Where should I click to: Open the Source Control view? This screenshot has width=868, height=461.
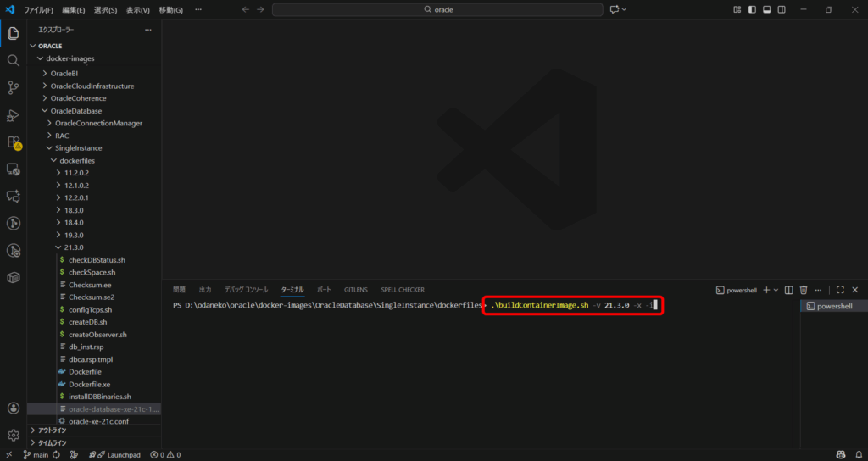14,87
